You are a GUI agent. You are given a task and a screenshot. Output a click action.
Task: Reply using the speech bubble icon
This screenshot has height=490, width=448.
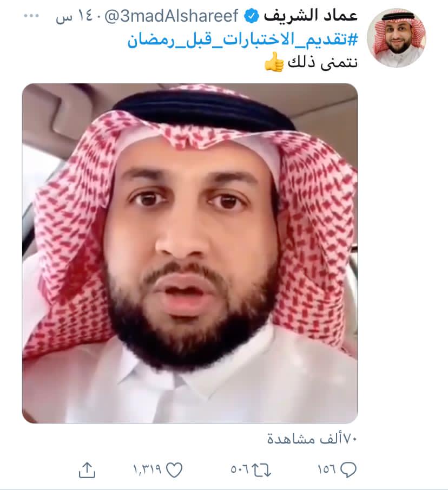pos(348,469)
